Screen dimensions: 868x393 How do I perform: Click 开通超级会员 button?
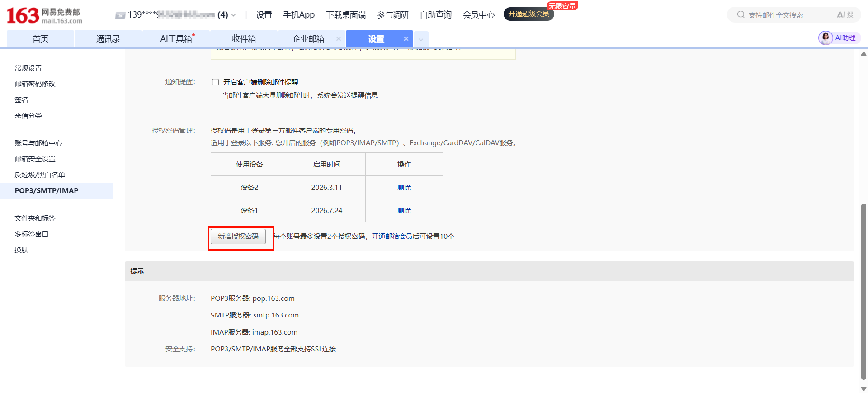(x=528, y=14)
